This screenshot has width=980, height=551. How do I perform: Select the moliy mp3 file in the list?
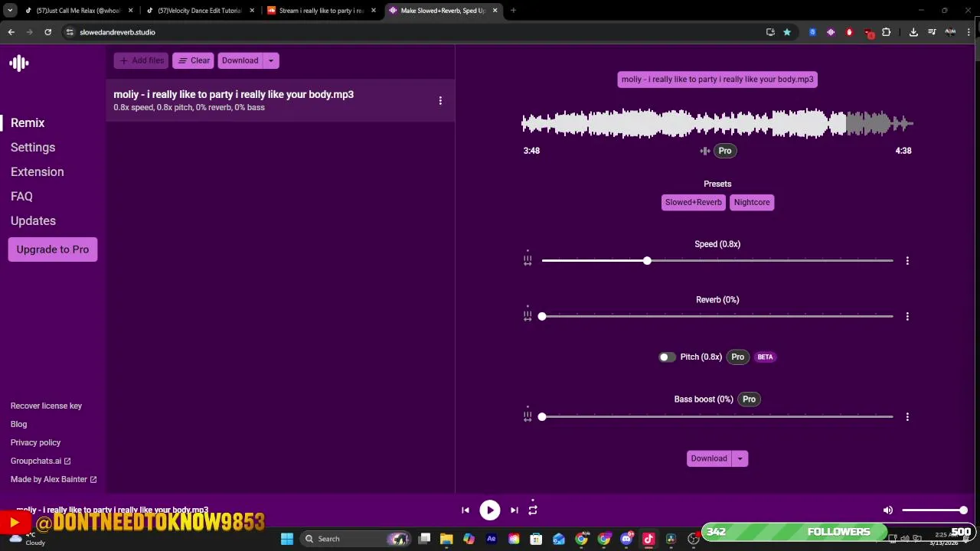(280, 100)
